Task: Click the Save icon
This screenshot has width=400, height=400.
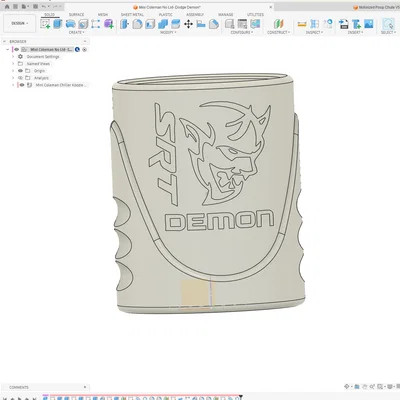Action: click(35, 7)
